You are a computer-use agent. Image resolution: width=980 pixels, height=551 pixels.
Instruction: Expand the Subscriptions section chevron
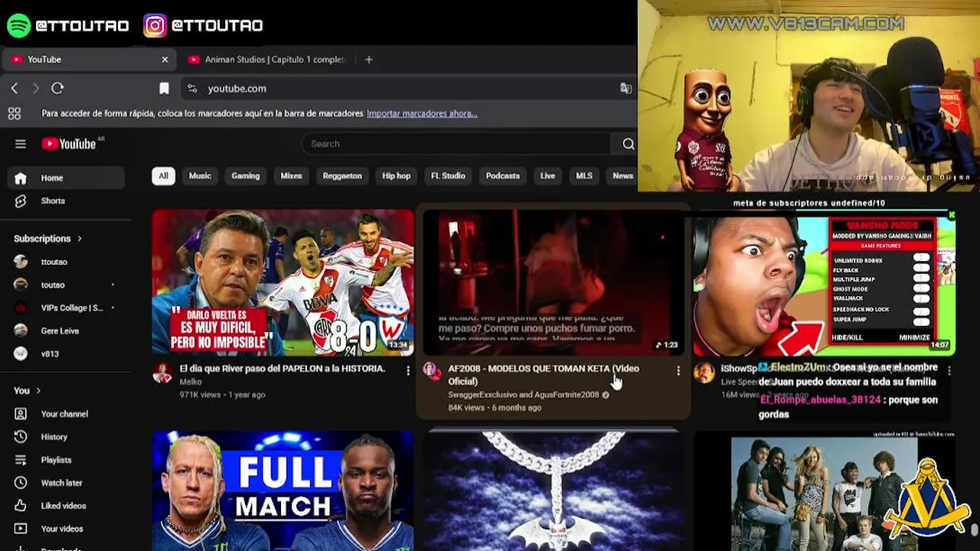point(79,239)
